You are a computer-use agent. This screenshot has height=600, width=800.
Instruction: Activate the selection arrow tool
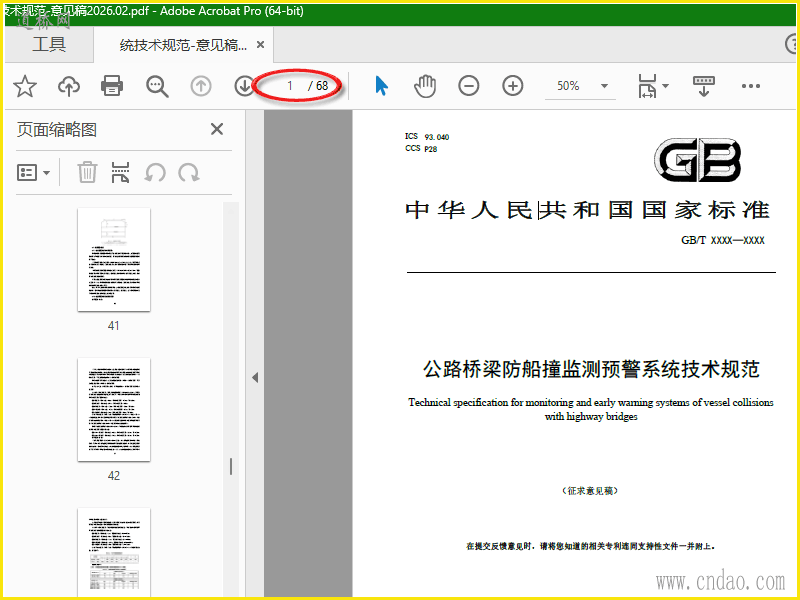pos(381,86)
